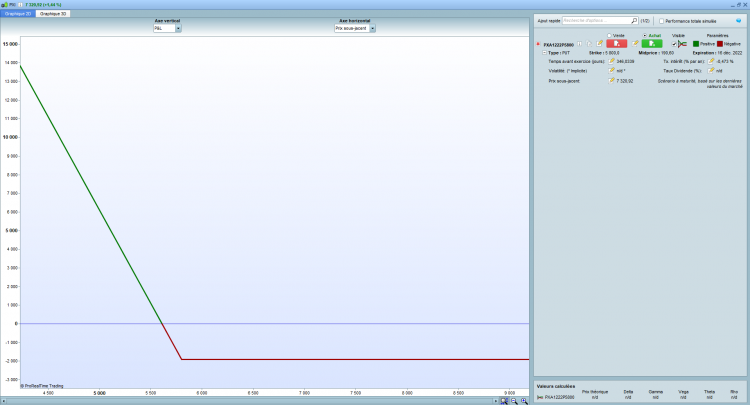
Task: Edit the Temps avant exercice pencil icon
Action: pos(611,61)
